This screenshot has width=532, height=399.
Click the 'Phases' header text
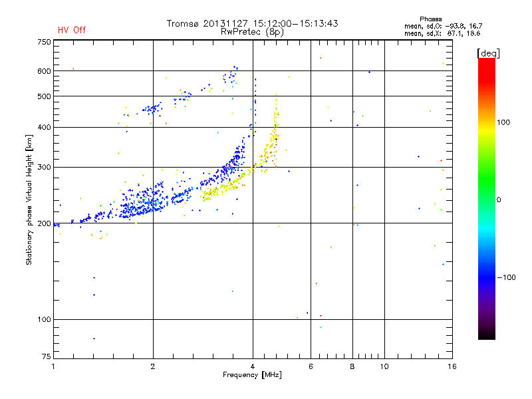(430, 19)
